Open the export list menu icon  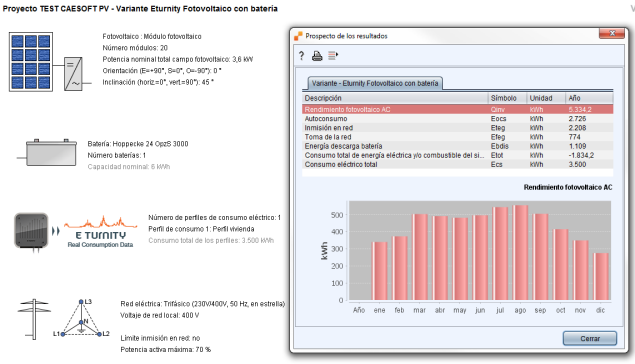(333, 55)
